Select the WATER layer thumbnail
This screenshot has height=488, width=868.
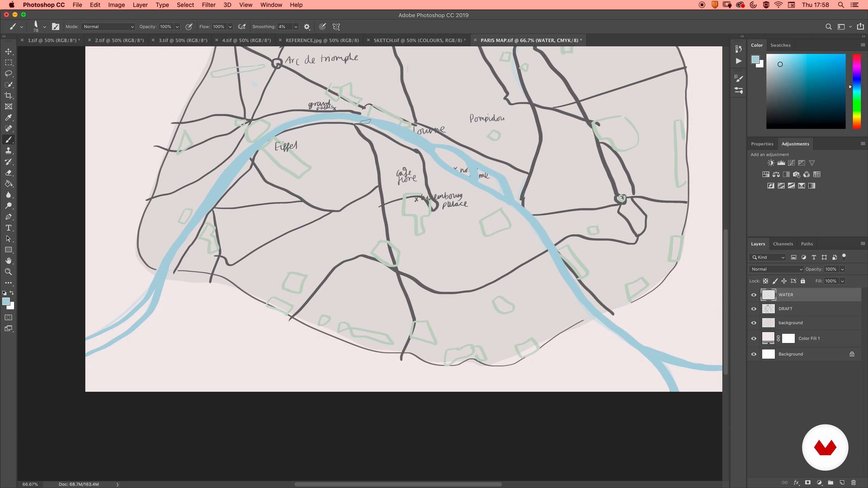point(769,295)
